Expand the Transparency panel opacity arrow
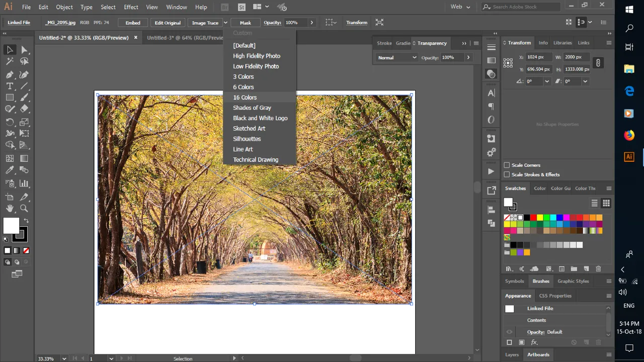Image resolution: width=644 pixels, height=362 pixels. tap(468, 57)
